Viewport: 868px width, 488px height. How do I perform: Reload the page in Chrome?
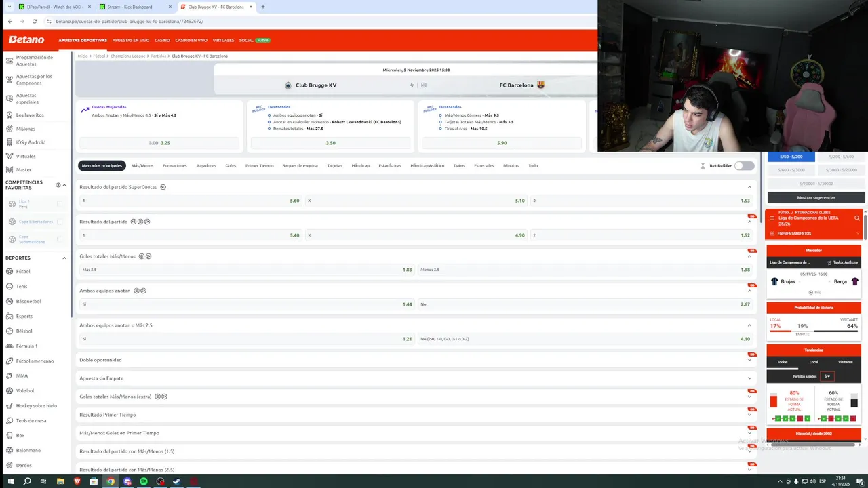tap(35, 21)
